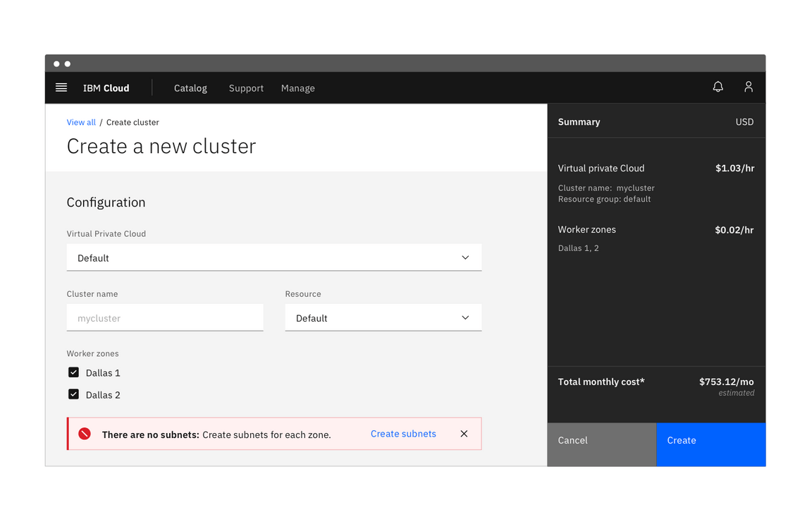Image resolution: width=812 pixels, height=524 pixels.
Task: Follow the Create subnets link
Action: click(x=403, y=434)
